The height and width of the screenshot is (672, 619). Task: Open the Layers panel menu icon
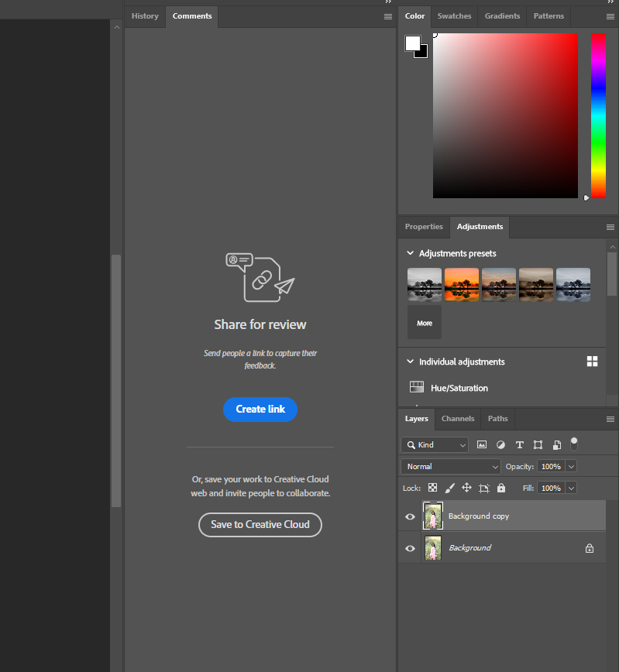(x=610, y=419)
